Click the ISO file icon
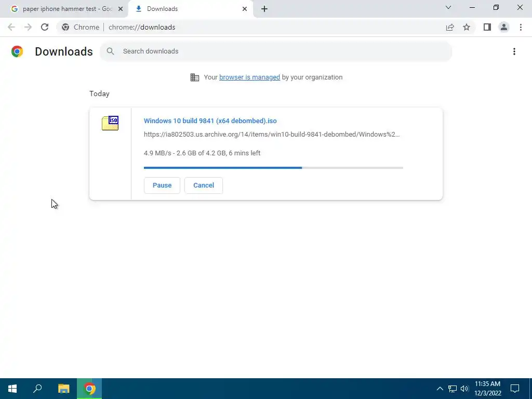Image resolution: width=532 pixels, height=399 pixels. coord(110,123)
